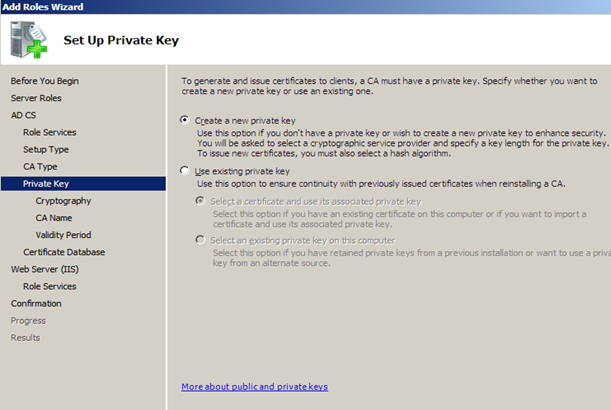This screenshot has width=611, height=410.
Task: Click the 'Add Roles Wizard' title bar
Action: click(x=300, y=7)
